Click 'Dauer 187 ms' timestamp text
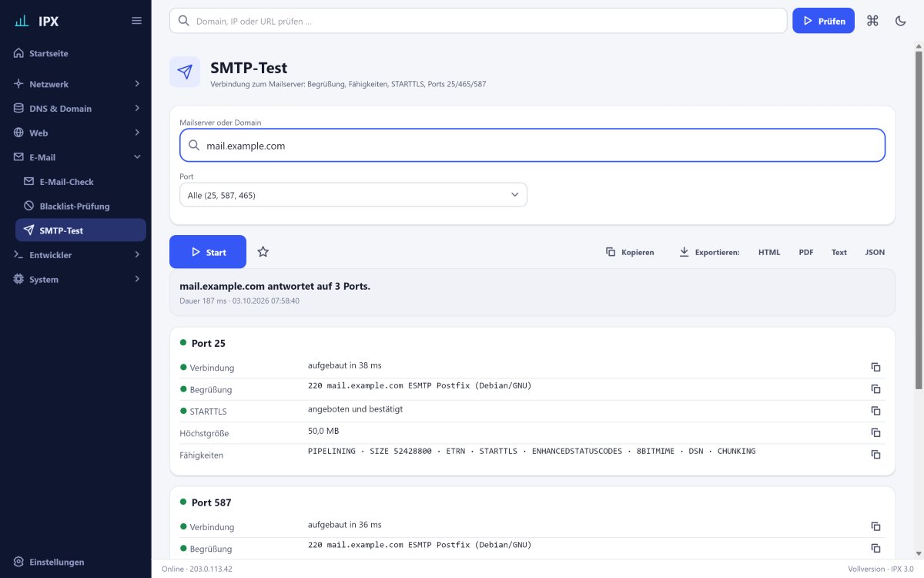The width and height of the screenshot is (924, 578). coord(239,301)
